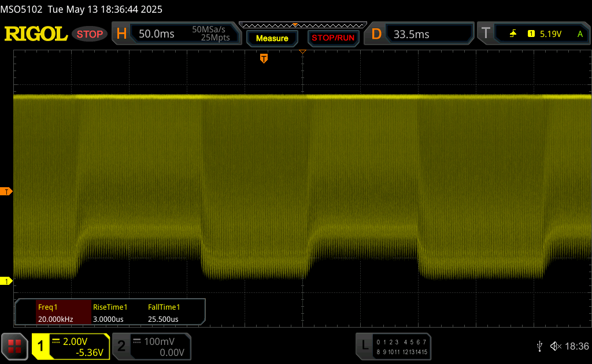Tap the trigger sweep mode A indicator
The height and width of the screenshot is (364, 592).
[x=580, y=34]
